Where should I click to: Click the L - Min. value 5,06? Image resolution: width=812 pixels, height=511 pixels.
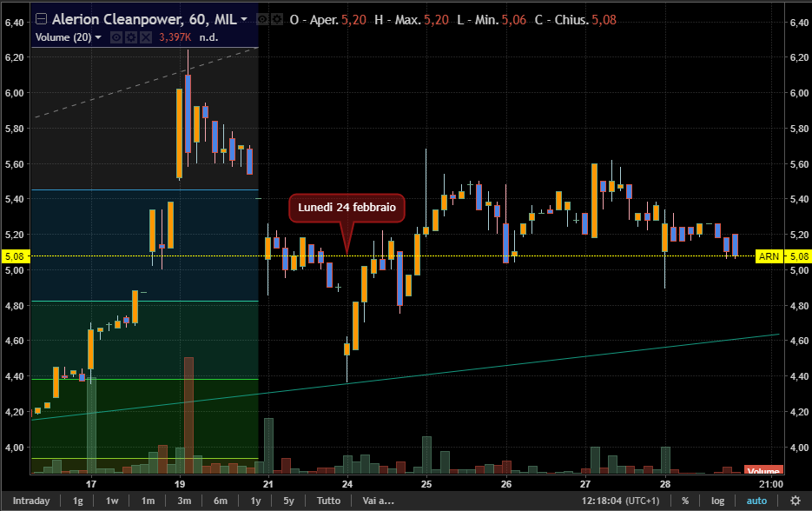click(514, 20)
